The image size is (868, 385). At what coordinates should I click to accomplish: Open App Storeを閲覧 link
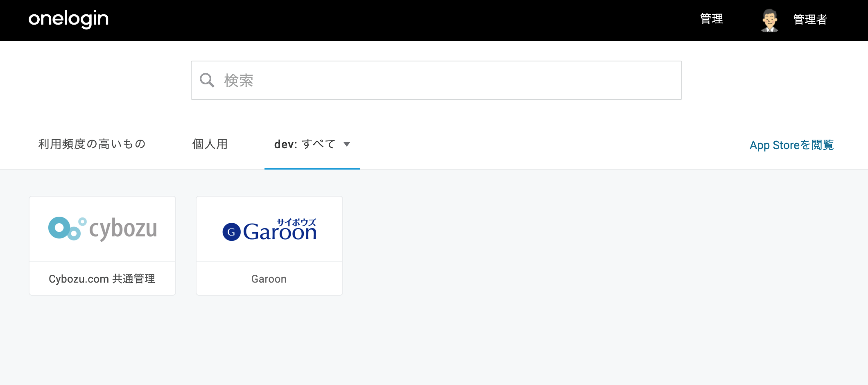coord(791,145)
